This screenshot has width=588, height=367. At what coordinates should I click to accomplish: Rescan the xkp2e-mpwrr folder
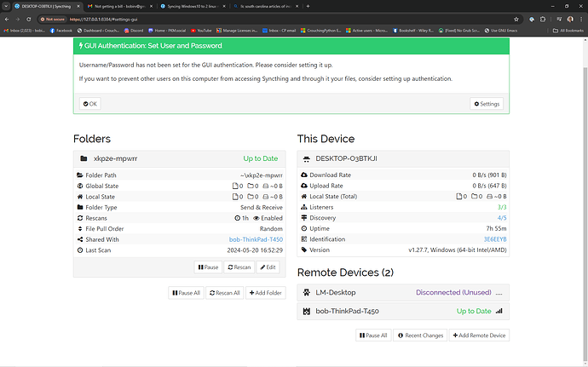click(x=239, y=267)
